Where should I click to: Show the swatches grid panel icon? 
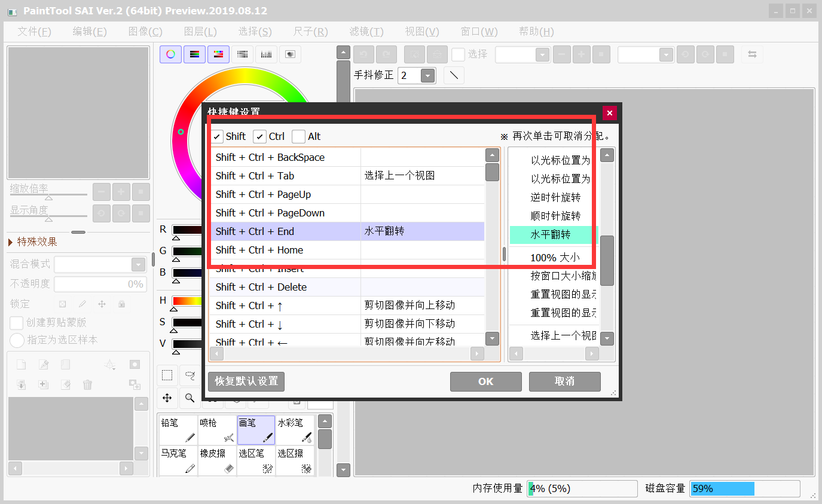tap(266, 54)
